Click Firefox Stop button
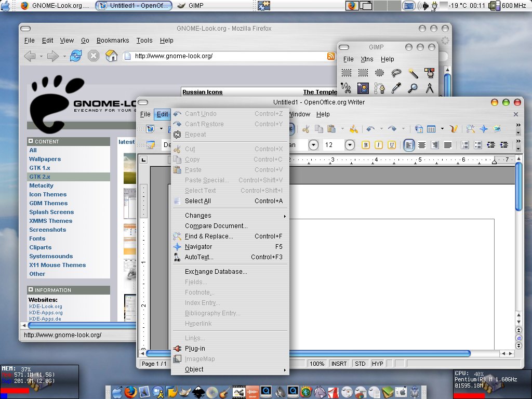This screenshot has height=399, width=532. pyautogui.click(x=94, y=56)
